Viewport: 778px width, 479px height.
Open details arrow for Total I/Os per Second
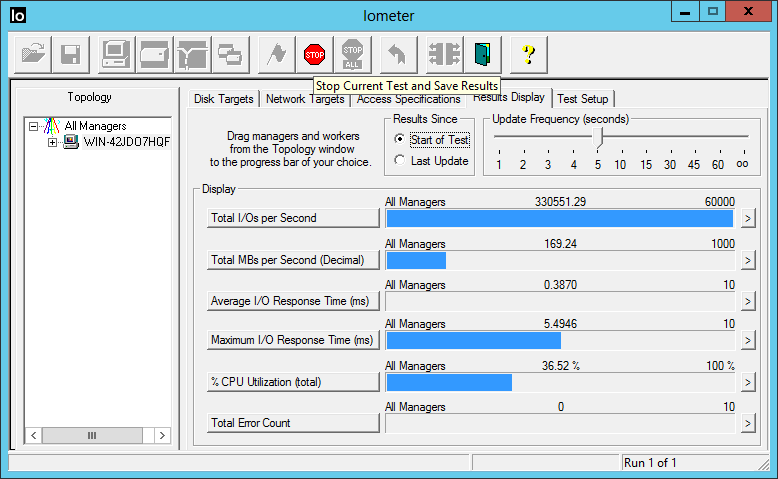click(x=748, y=218)
